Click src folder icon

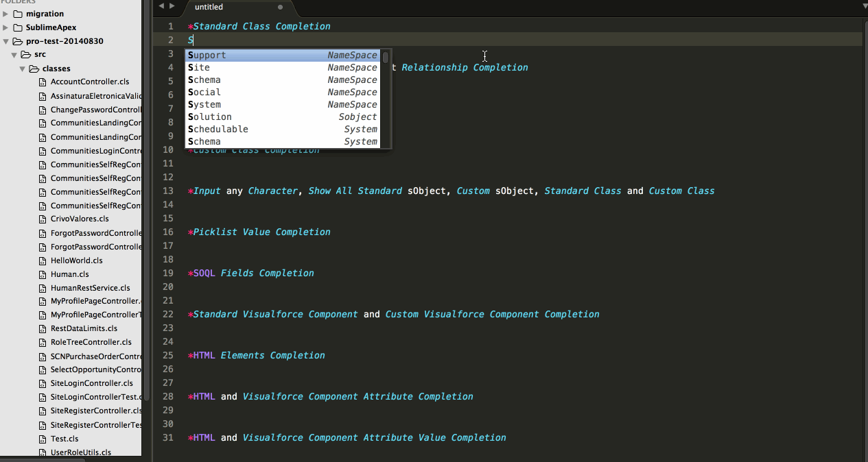pos(26,54)
